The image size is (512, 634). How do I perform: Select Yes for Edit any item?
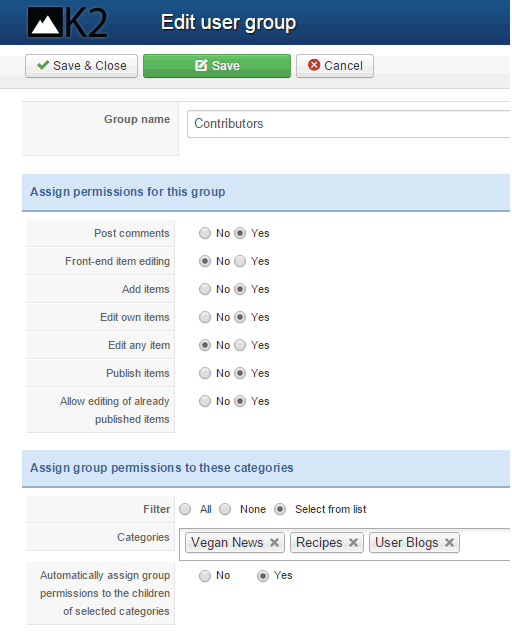point(240,345)
